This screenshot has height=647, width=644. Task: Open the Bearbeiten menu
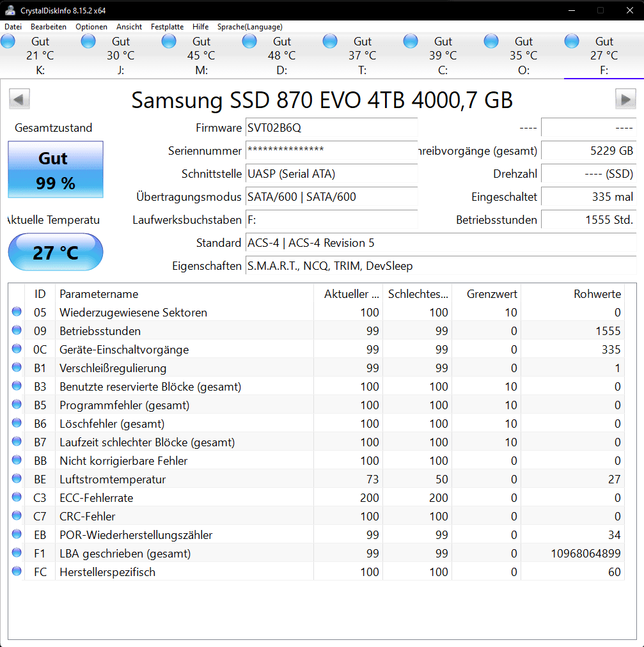[x=49, y=27]
